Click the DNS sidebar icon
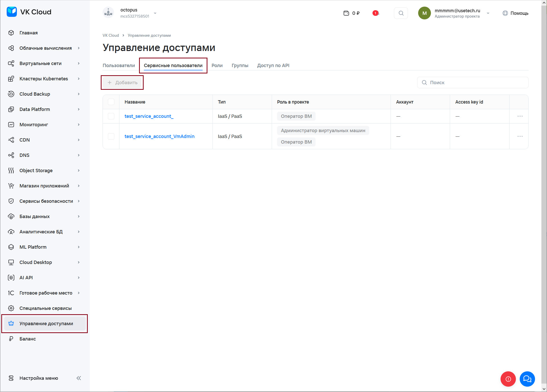547x392 pixels. [x=11, y=155]
